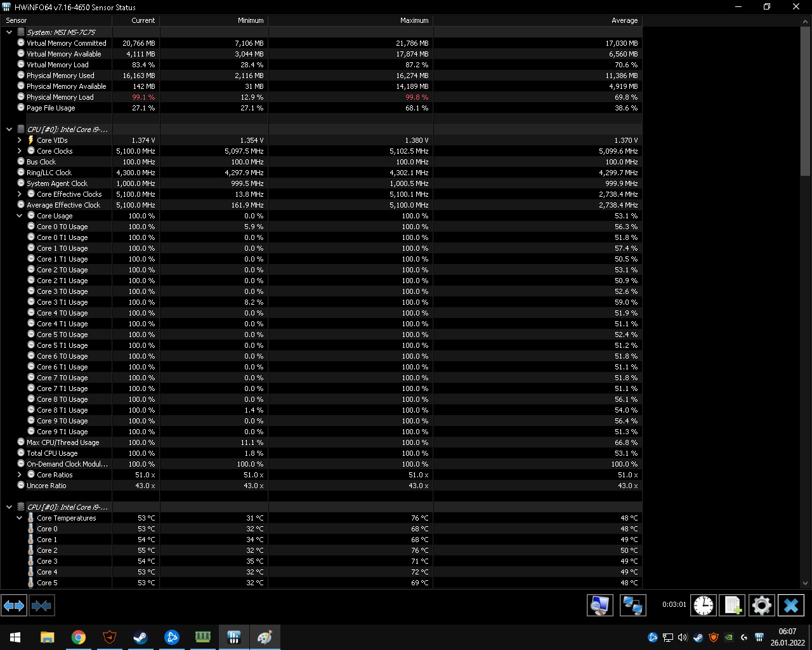Collapse the first CPU [#0] Intel Core i9 group
The height and width of the screenshot is (650, 812).
pos(9,129)
